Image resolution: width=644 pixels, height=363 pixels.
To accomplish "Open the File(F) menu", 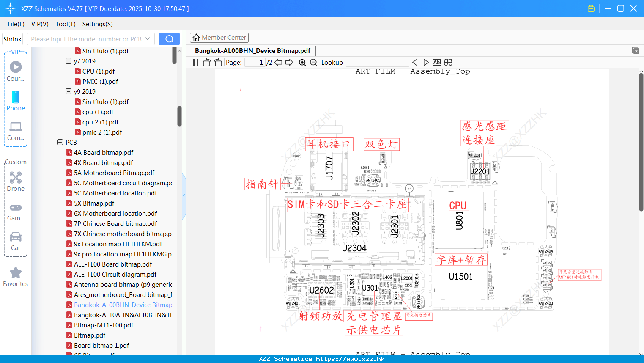I will tap(16, 24).
